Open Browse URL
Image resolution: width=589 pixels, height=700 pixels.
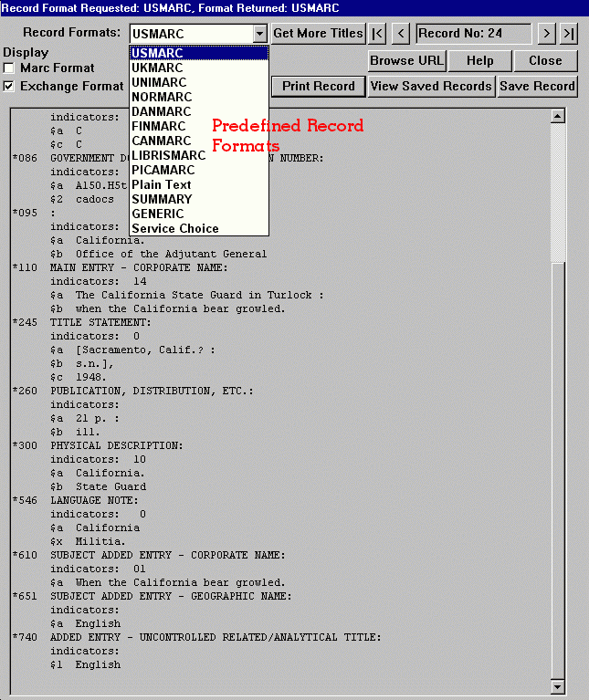click(x=406, y=61)
